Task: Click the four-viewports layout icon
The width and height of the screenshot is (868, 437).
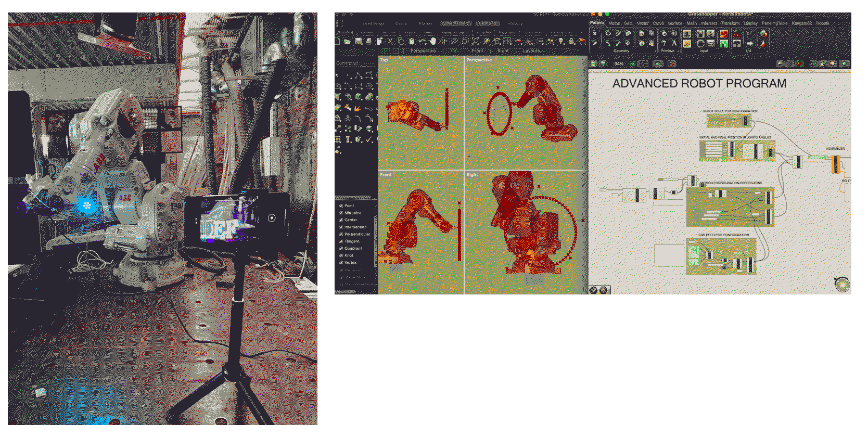Action: (507, 42)
